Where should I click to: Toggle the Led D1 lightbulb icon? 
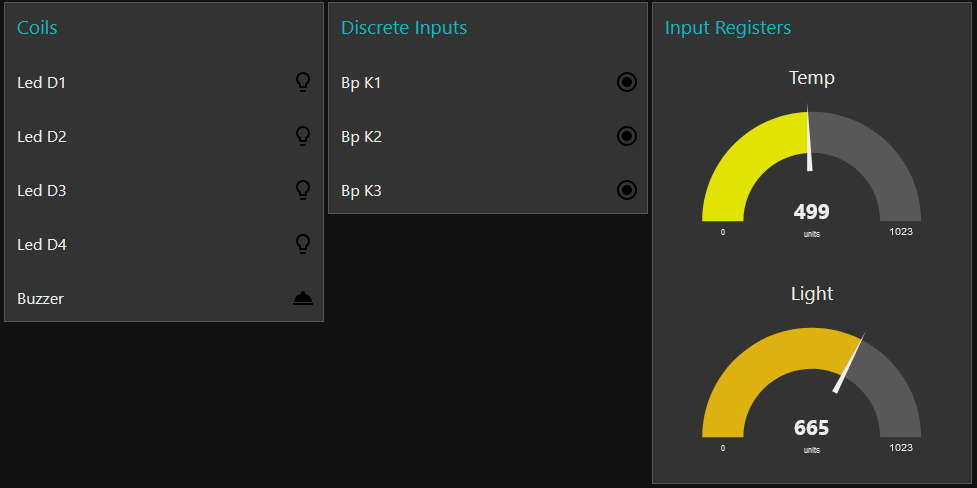click(x=303, y=82)
